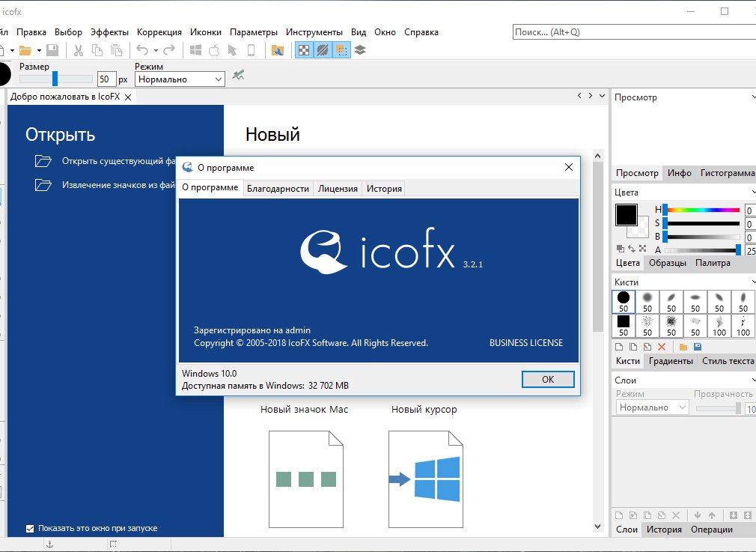This screenshot has width=756, height=552.
Task: Open the document tabs list chevron
Action: point(603,96)
